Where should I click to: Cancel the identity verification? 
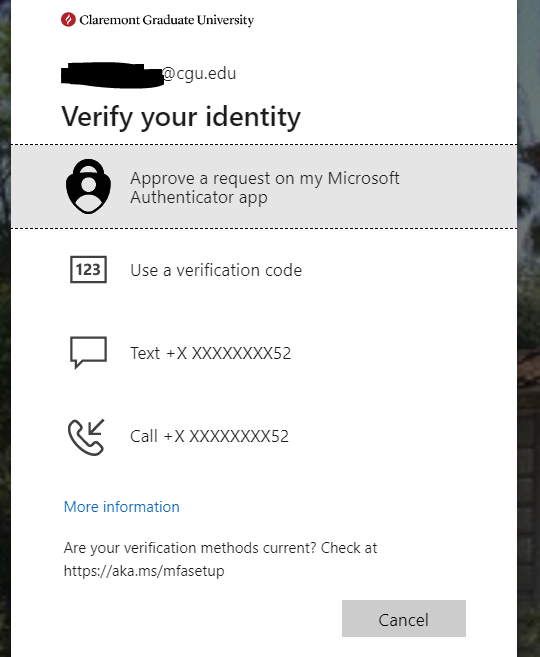tap(404, 618)
